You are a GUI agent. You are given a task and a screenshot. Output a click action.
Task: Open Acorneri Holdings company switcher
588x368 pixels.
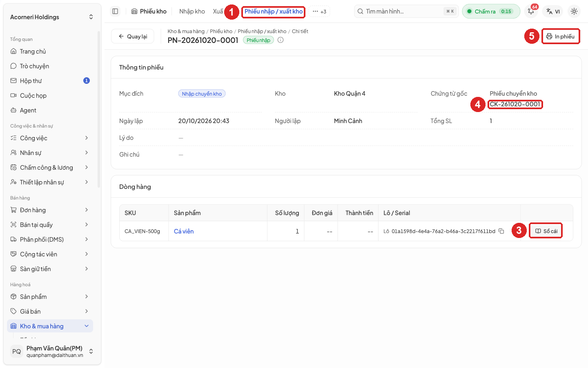(52, 17)
